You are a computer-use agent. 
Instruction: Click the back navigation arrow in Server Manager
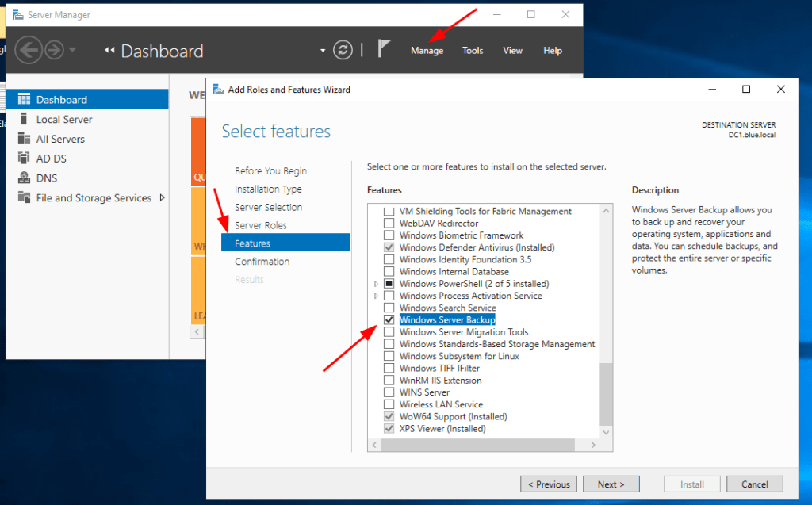click(x=28, y=51)
